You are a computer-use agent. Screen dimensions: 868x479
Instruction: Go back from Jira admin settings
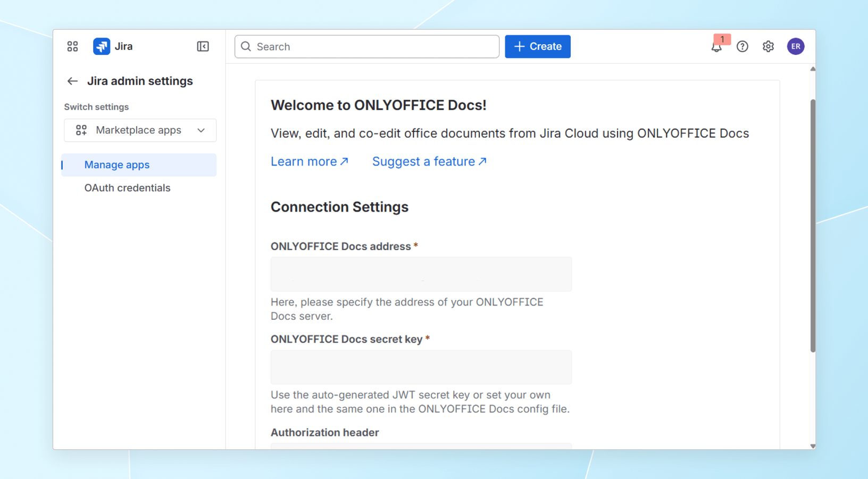coord(72,81)
